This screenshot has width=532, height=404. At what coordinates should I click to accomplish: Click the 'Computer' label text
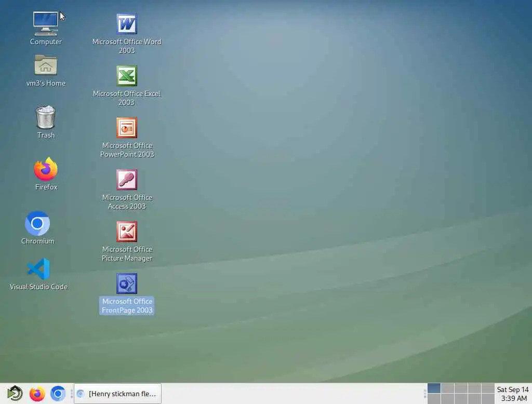tap(46, 42)
